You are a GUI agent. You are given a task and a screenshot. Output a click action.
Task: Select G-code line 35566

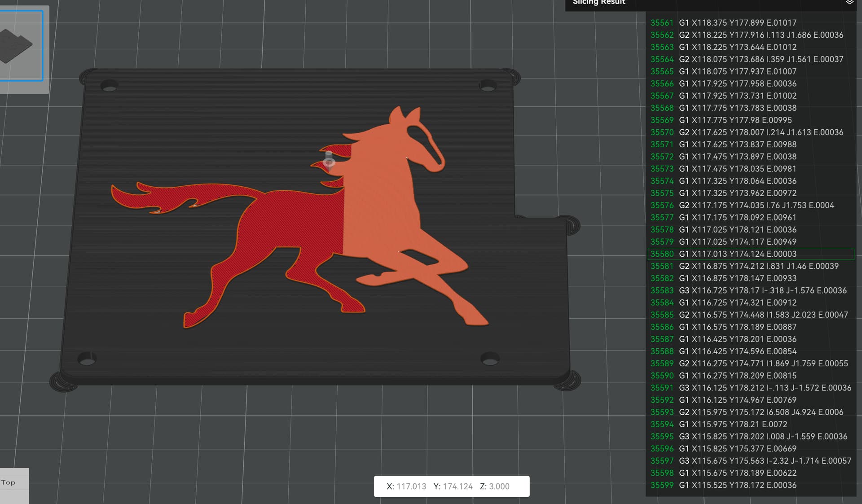751,83
